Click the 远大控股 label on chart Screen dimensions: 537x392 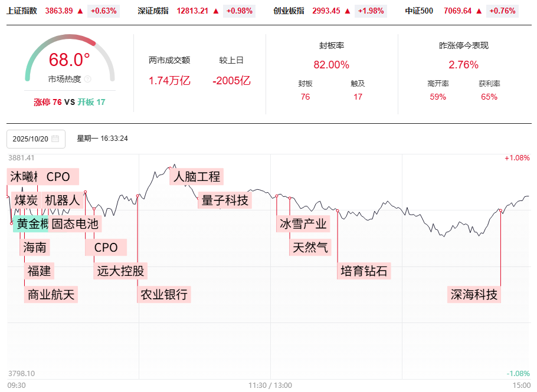120,271
